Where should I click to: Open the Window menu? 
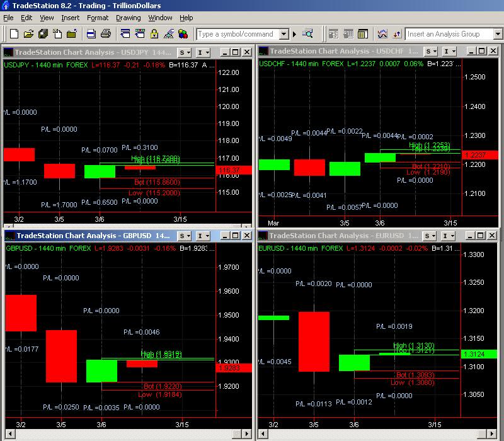[160, 18]
